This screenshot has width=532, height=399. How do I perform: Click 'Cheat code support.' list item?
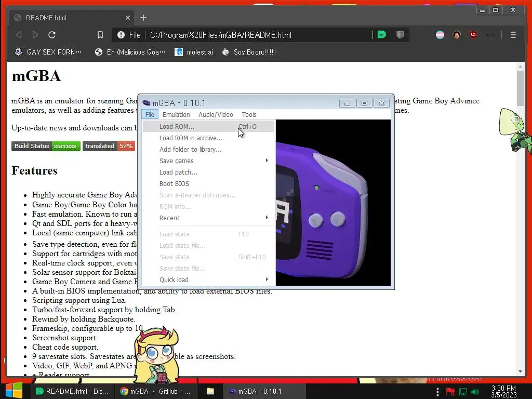tap(65, 347)
